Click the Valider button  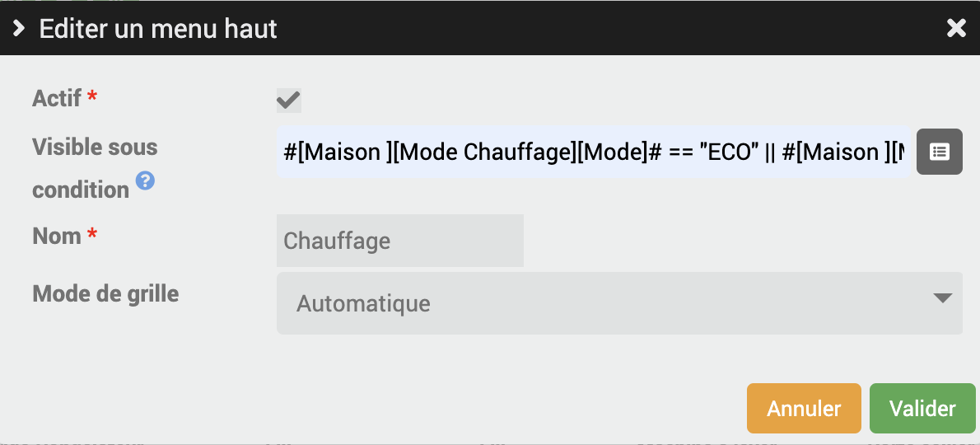(922, 409)
